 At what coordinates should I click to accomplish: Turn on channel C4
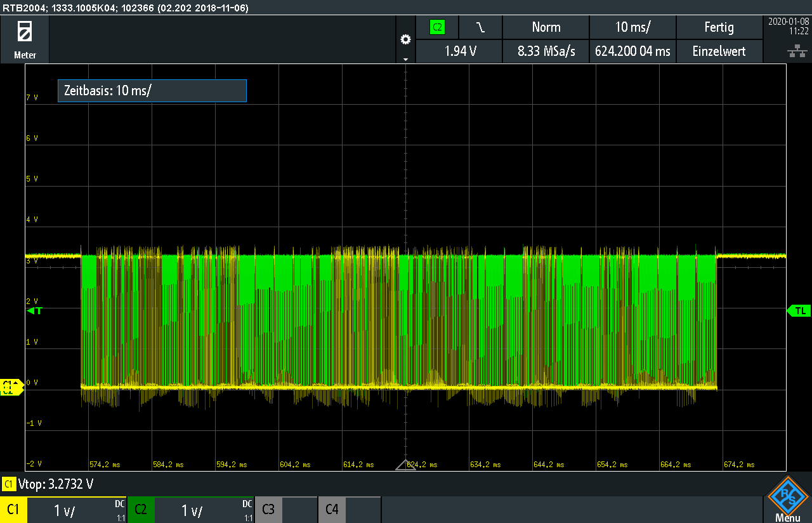coord(332,510)
